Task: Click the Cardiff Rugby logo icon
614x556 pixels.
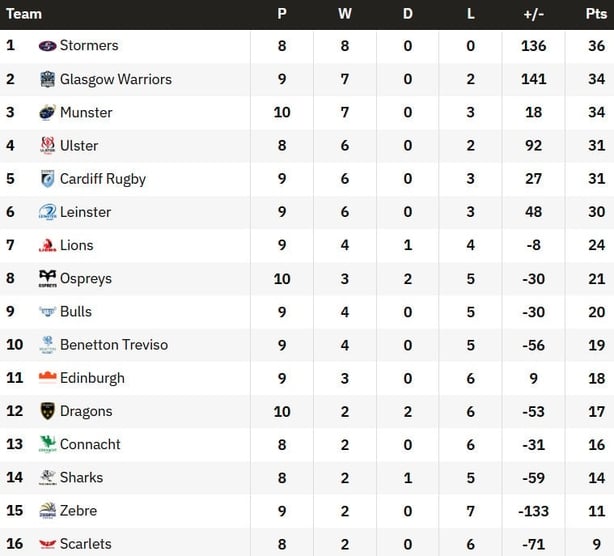Action: coord(47,179)
